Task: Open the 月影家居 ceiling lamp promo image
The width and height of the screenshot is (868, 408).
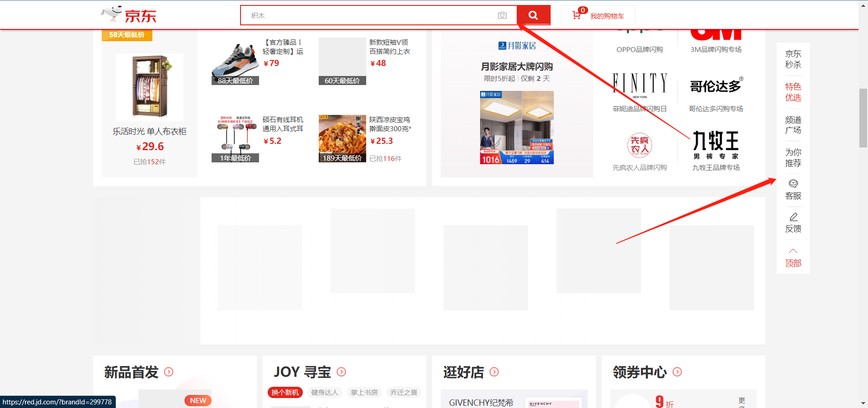Action: coord(517,128)
